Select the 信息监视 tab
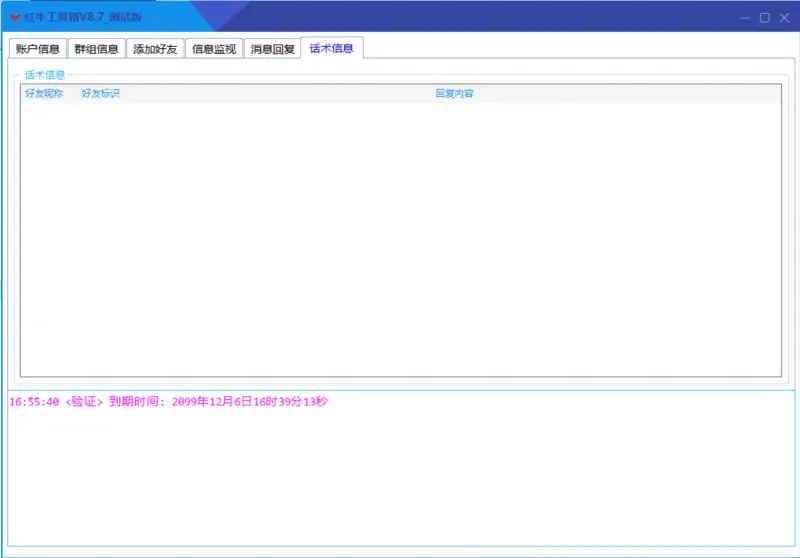Image resolution: width=800 pixels, height=558 pixels. pyautogui.click(x=214, y=49)
